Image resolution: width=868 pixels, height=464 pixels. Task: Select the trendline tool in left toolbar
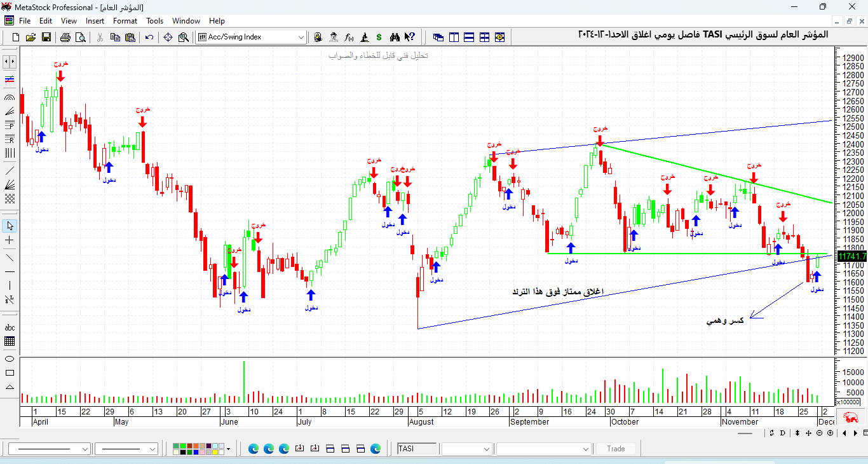pos(10,170)
